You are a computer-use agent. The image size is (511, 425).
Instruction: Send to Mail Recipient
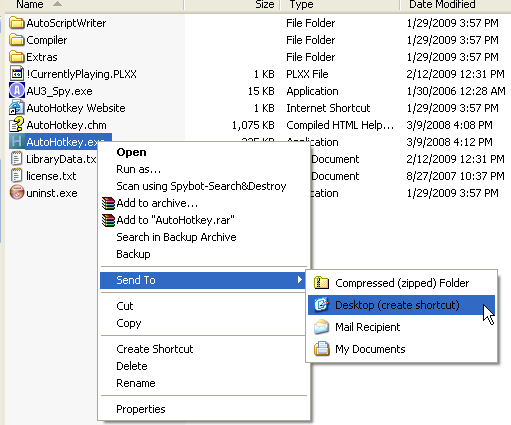[x=401, y=327]
